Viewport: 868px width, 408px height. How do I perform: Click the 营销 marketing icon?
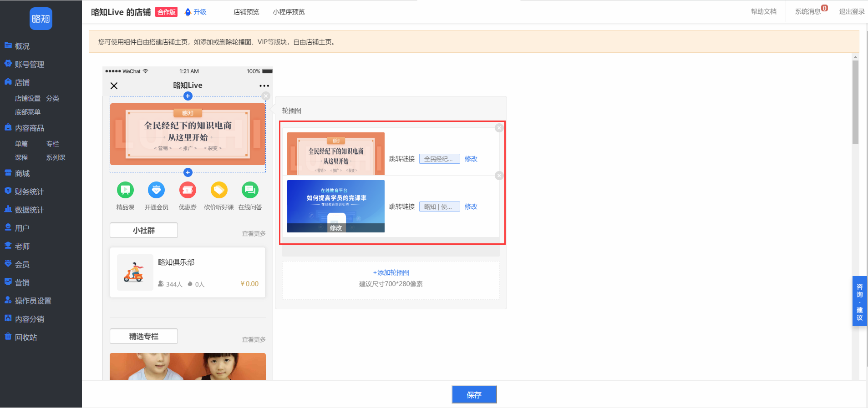coord(8,282)
